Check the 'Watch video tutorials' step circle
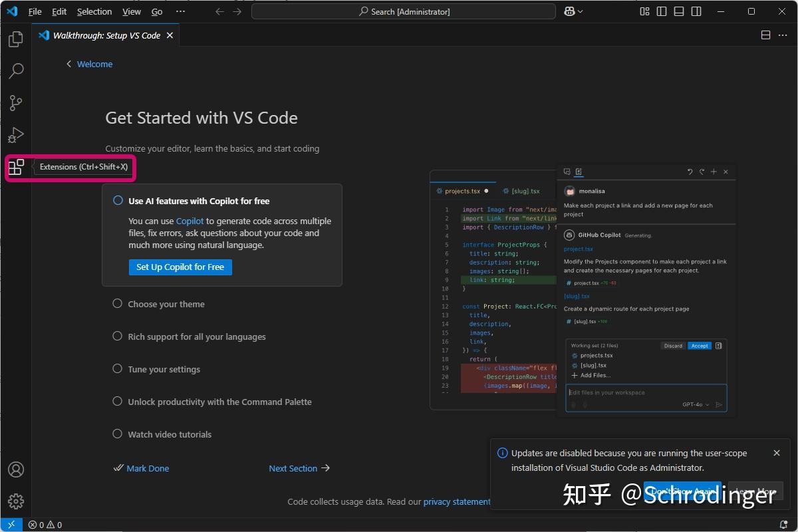 click(117, 434)
